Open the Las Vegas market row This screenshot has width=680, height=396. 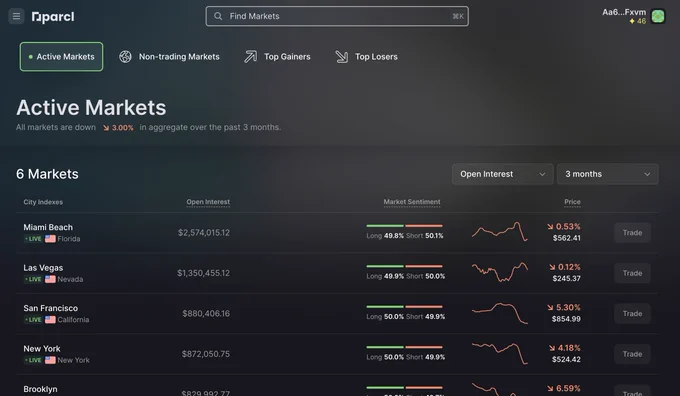[337, 273]
